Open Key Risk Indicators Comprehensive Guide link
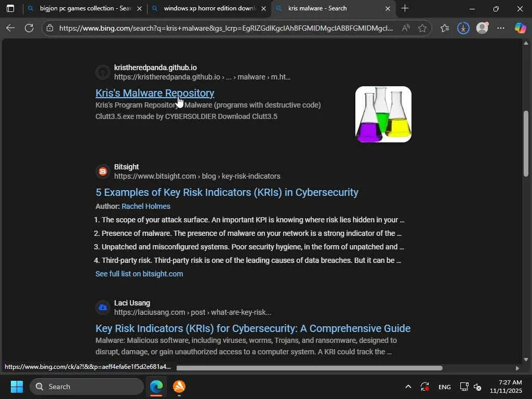This screenshot has width=532, height=399. click(x=253, y=328)
